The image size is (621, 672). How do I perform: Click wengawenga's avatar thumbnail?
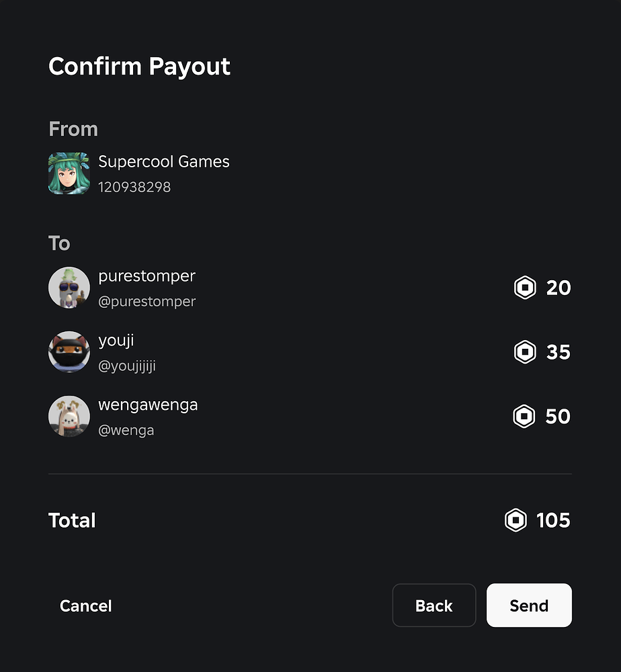[69, 416]
